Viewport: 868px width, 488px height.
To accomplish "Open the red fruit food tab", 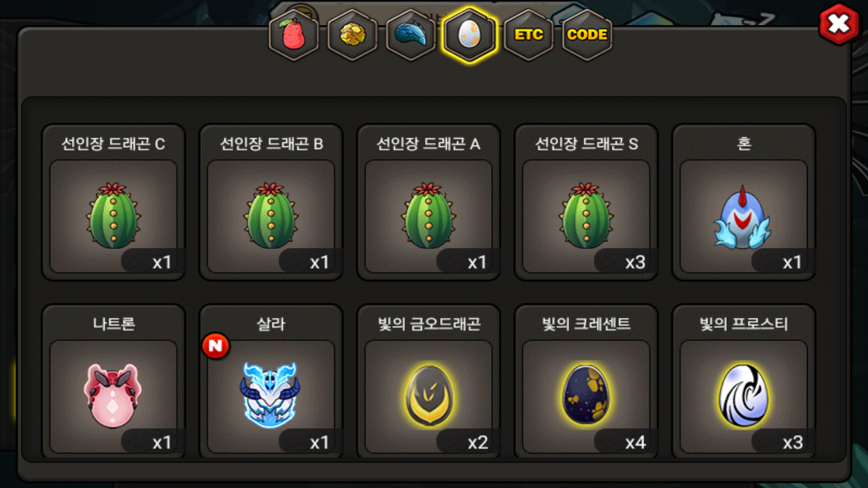I will (294, 35).
